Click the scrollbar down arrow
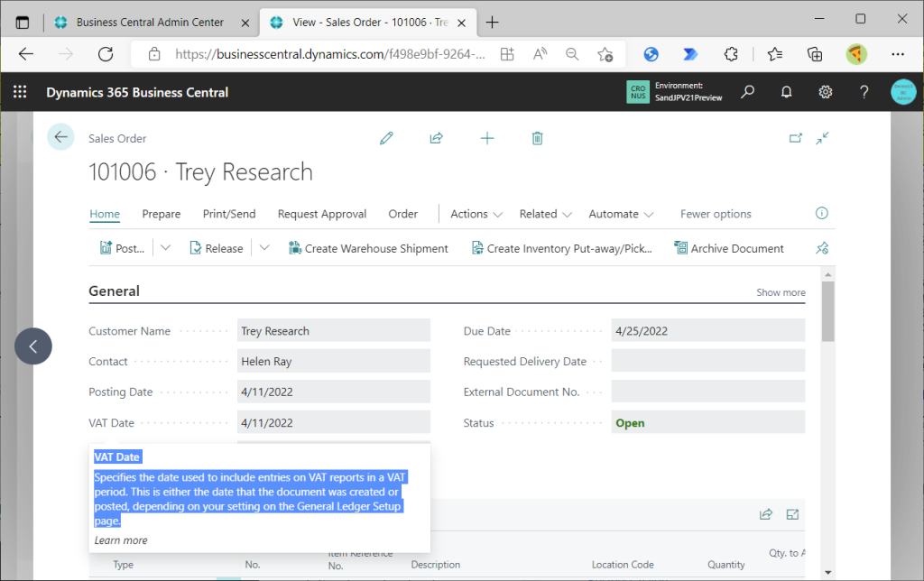 828,572
